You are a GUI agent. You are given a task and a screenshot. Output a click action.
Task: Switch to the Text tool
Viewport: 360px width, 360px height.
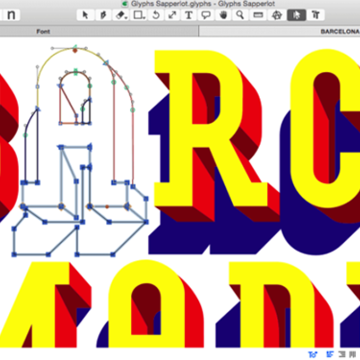click(x=189, y=15)
